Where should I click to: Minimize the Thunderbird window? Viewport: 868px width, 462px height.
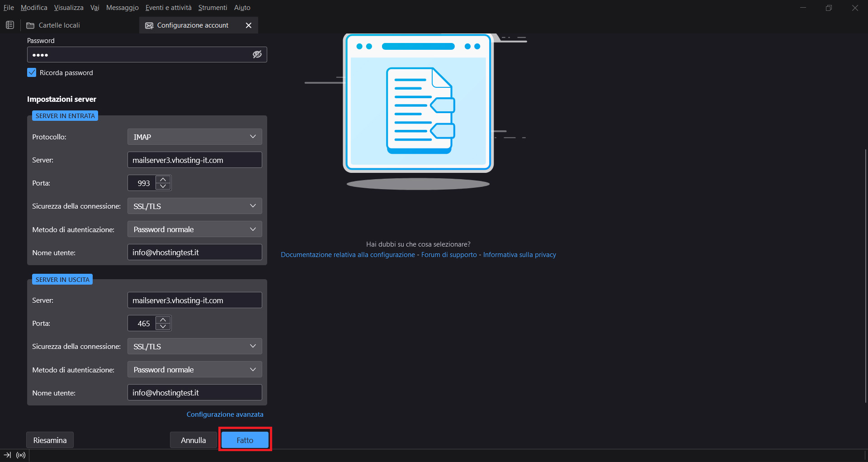(x=803, y=8)
